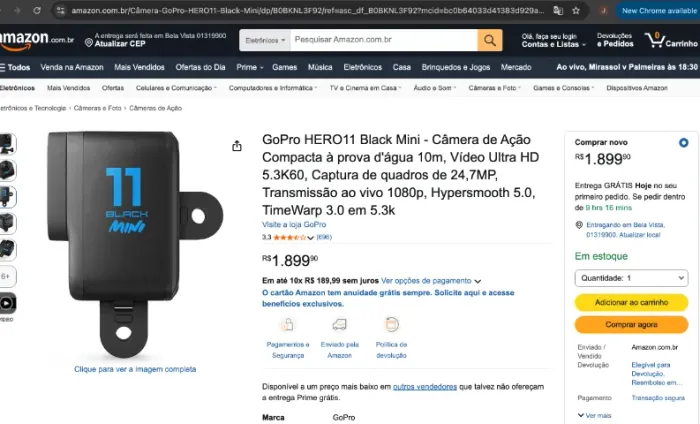Click delivery location pin in buy box
The image size is (700, 424).
[579, 225]
